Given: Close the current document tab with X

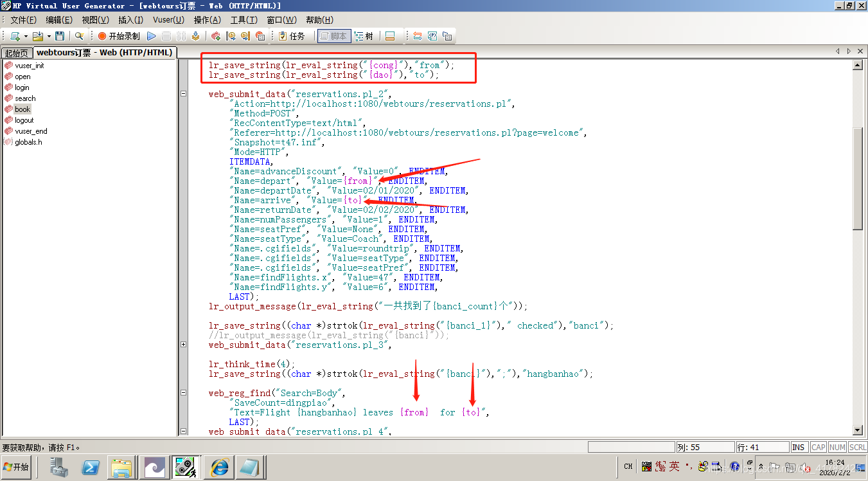Looking at the screenshot, I should (x=860, y=51).
